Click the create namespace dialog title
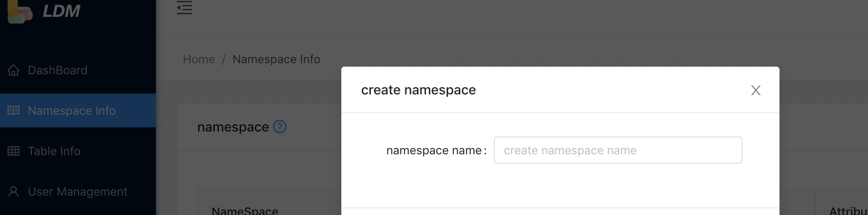868x215 pixels. pyautogui.click(x=418, y=90)
